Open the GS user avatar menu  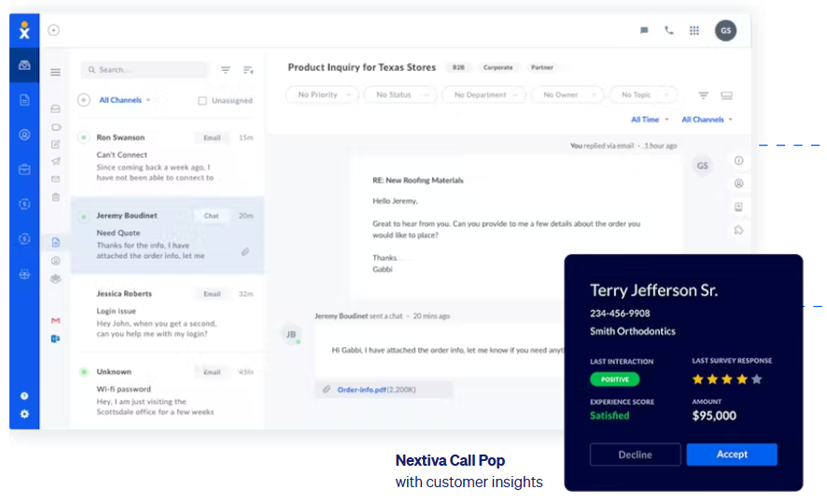[726, 30]
